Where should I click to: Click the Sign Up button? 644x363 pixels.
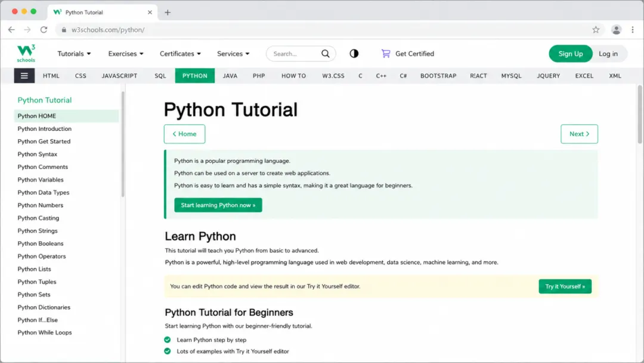tap(571, 54)
